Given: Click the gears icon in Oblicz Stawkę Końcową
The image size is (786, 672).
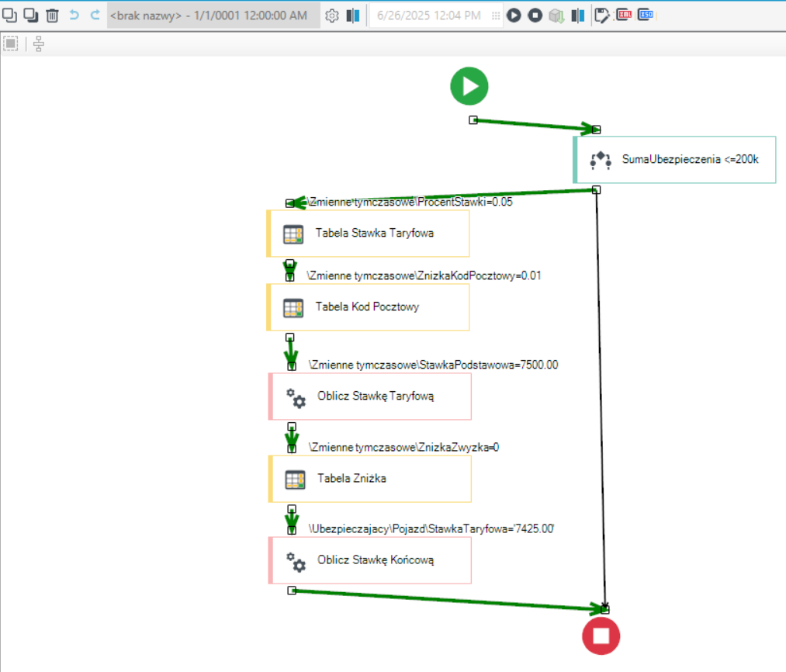Looking at the screenshot, I should 296,562.
